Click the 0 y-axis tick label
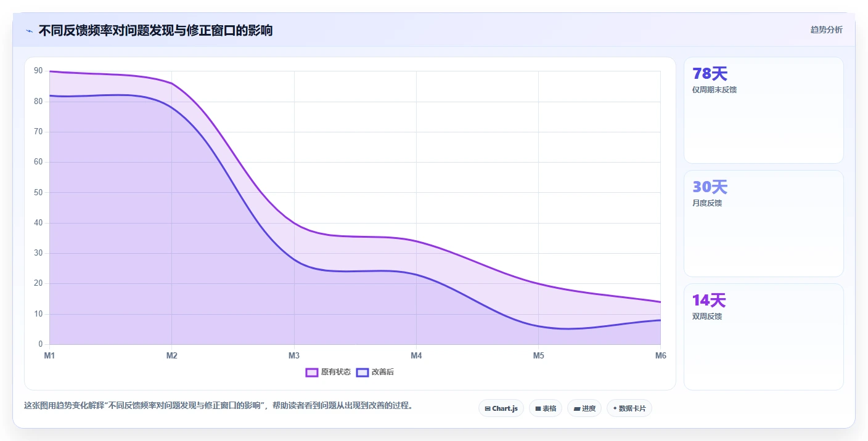868x441 pixels. coord(41,344)
